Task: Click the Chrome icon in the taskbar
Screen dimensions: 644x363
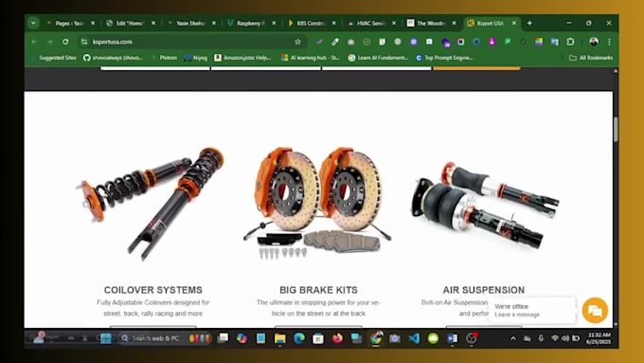Action: tap(376, 338)
